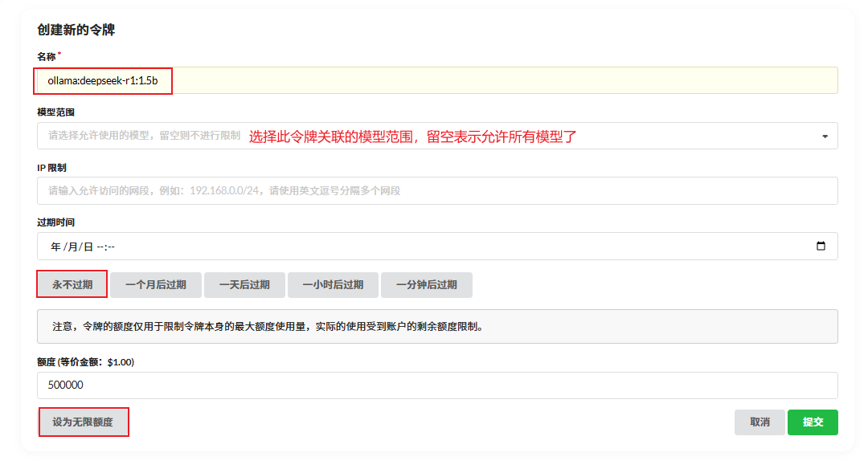Click the 名称 label

47,57
